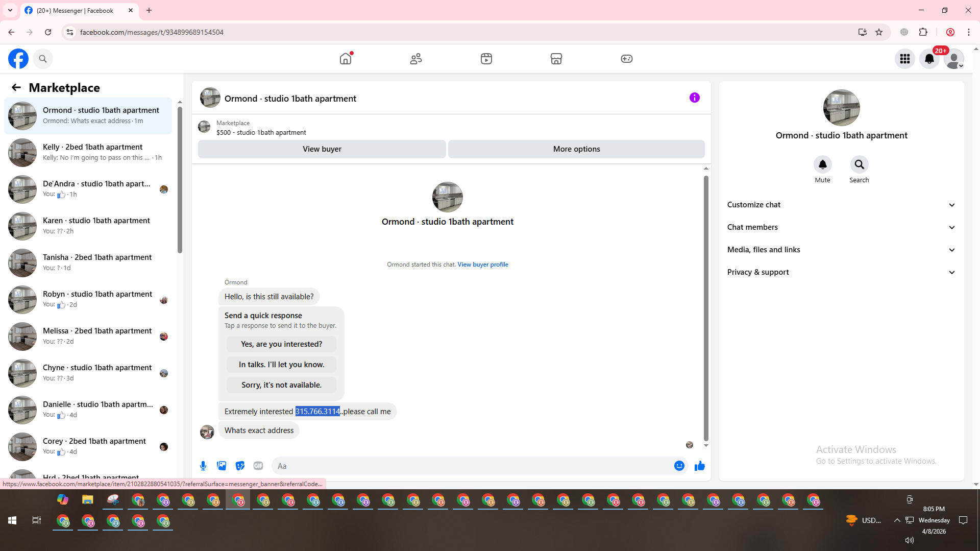Open the Gaming controller icon

(x=627, y=59)
